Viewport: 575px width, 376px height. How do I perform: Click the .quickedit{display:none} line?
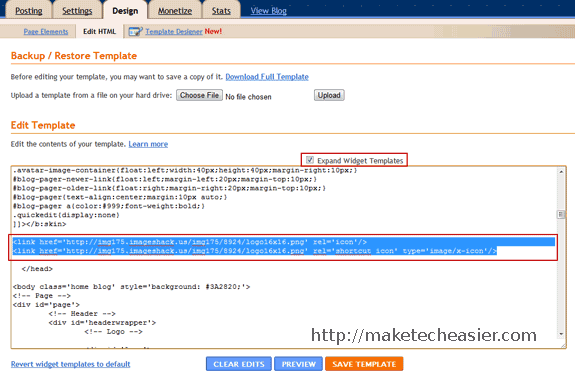point(66,215)
